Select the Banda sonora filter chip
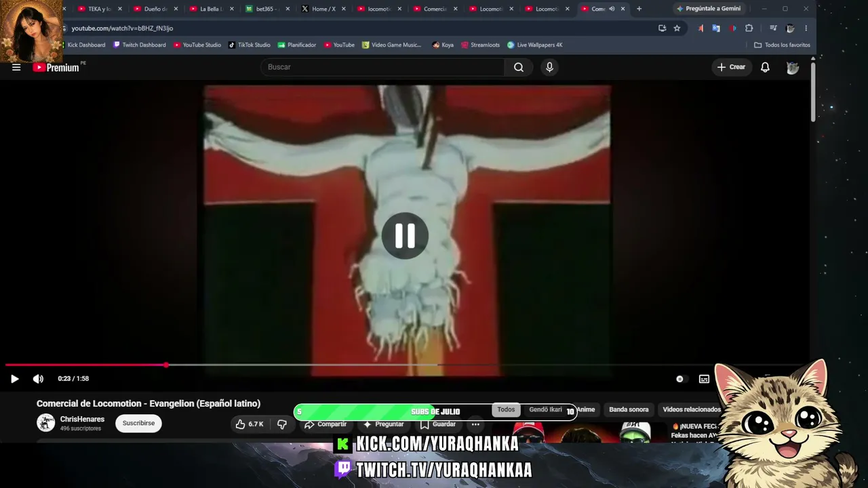The image size is (868, 488). click(629, 409)
